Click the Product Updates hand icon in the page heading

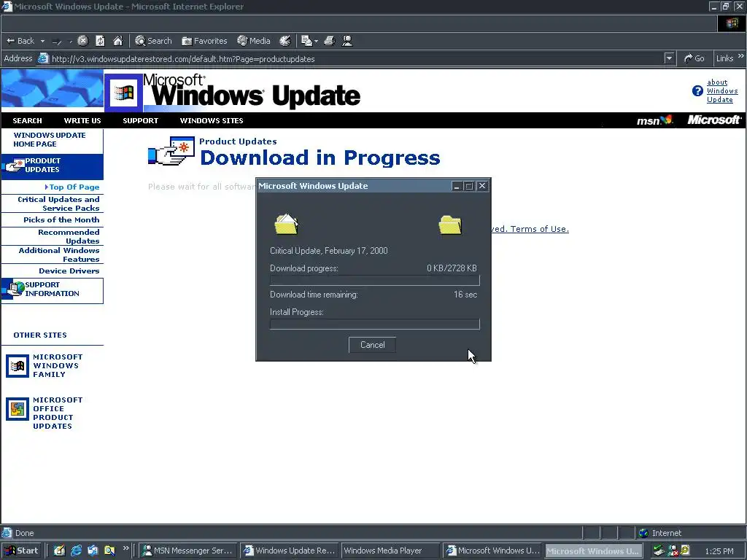click(x=171, y=151)
